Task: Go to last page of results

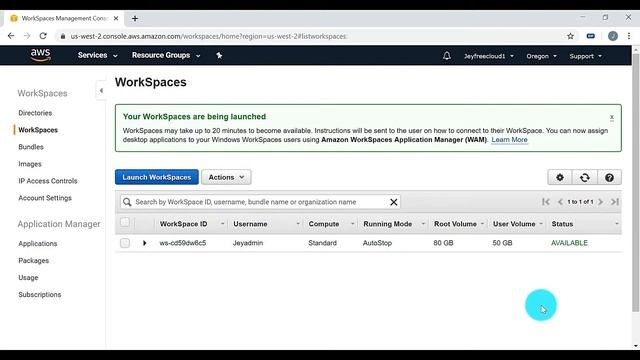Action: click(x=615, y=202)
